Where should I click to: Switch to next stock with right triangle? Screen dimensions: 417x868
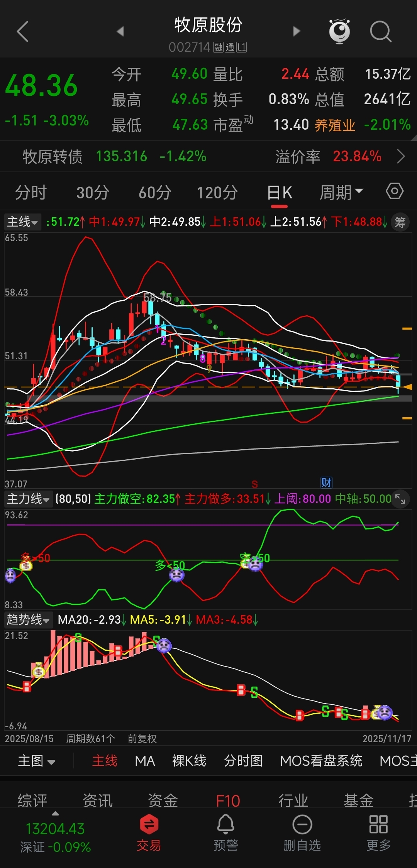point(296,31)
